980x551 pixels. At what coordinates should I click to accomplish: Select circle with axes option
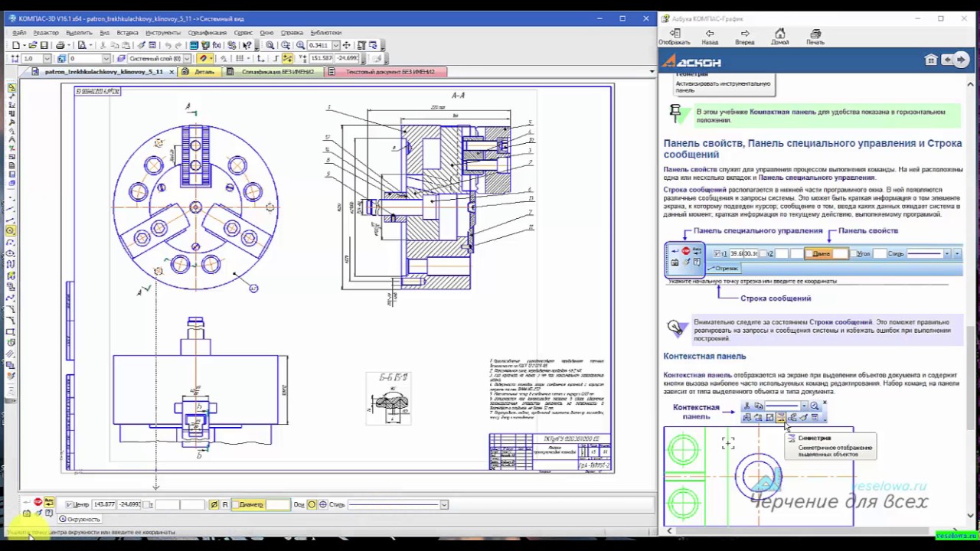click(323, 504)
